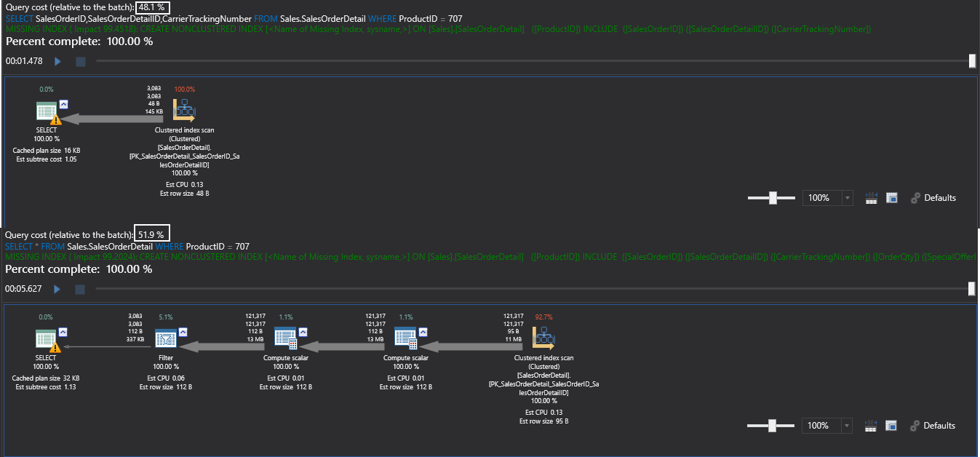Image resolution: width=980 pixels, height=457 pixels.
Task: Click the zoom slider handle in top plan
Action: [x=773, y=198]
